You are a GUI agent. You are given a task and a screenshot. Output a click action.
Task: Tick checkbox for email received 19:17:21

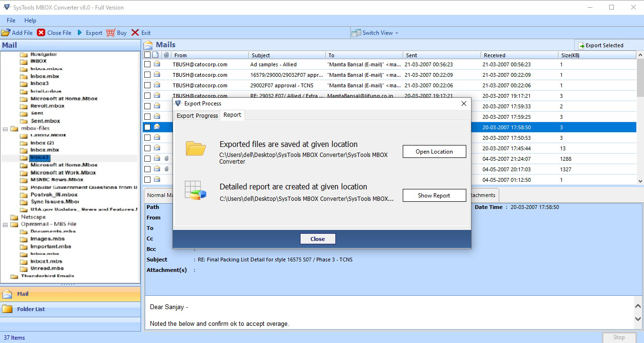pyautogui.click(x=148, y=96)
